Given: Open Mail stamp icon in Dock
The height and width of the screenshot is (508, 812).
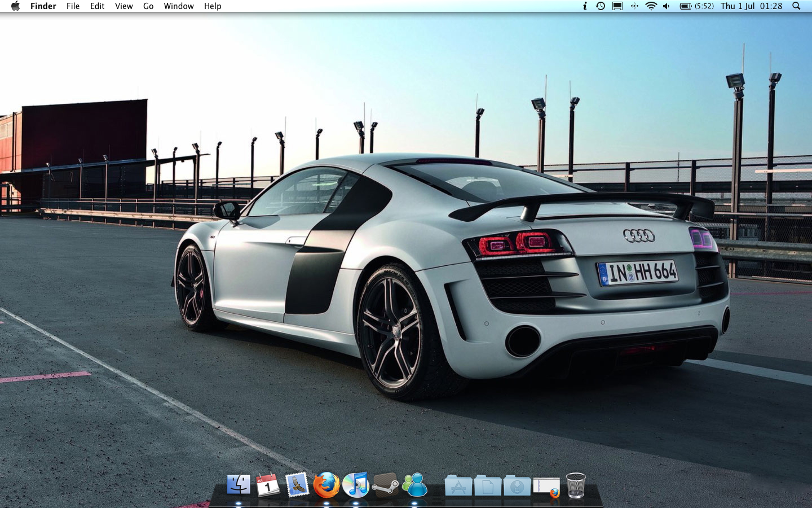Looking at the screenshot, I should [297, 485].
